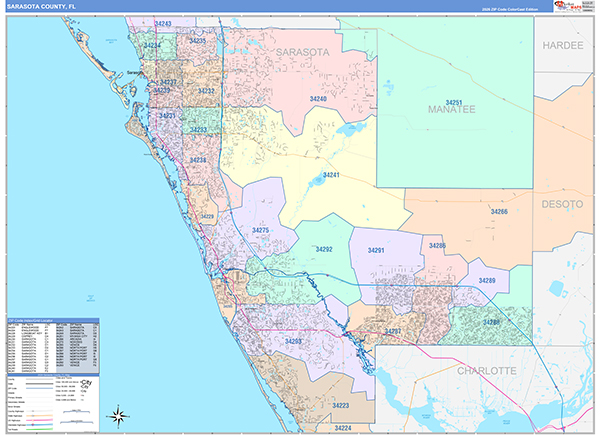The image size is (600, 435).
Task: Select ZIP code label 34286
Action: (x=437, y=246)
